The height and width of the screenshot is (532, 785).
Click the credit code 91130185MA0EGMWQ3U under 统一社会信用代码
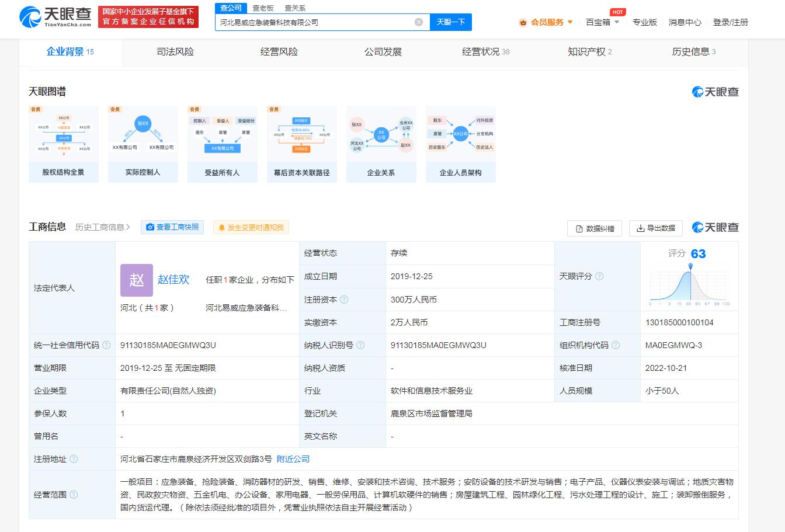(x=168, y=345)
